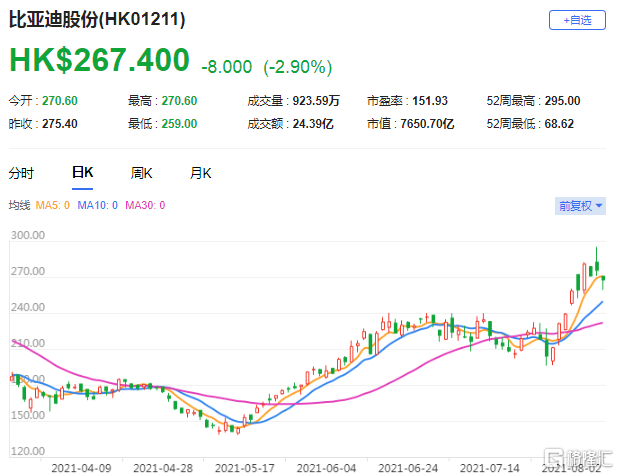Viewport: 619px width, 475px height.
Task: Open the 周K weekly chart tab
Action: 142,173
